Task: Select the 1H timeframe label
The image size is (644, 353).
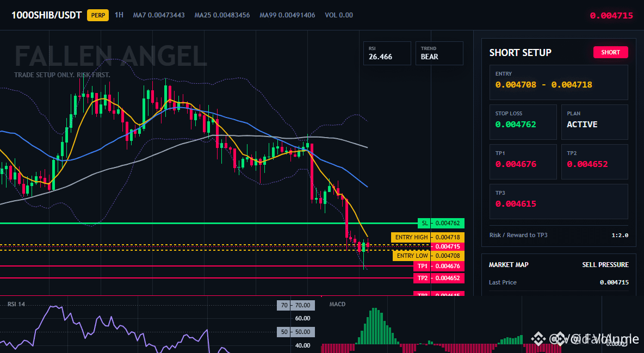Action: point(119,15)
